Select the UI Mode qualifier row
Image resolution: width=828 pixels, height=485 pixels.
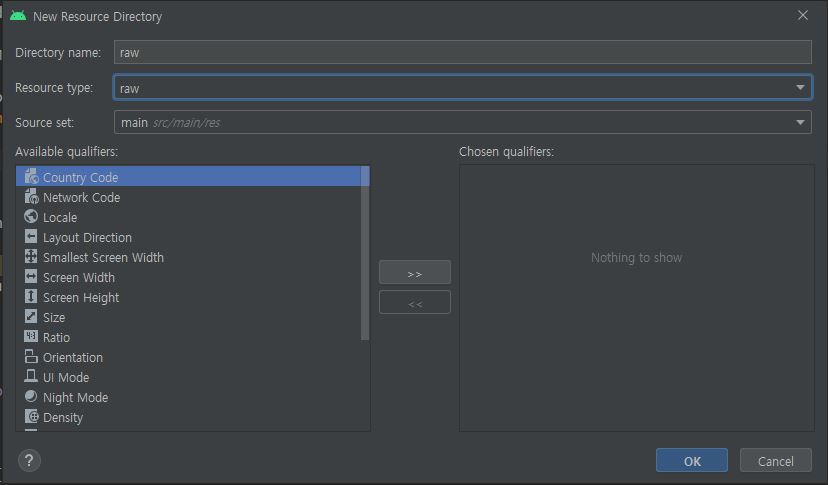(189, 377)
